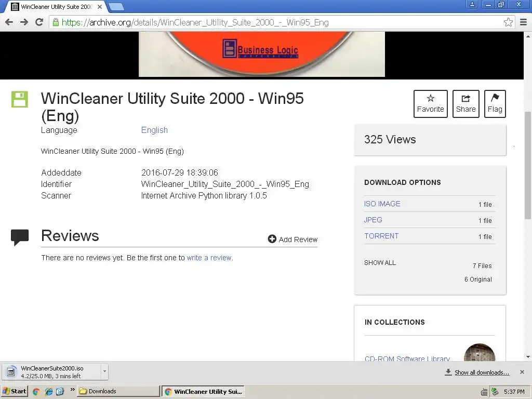Viewport: 532px width, 399px height.
Task: Click Add Review
Action: tap(292, 239)
